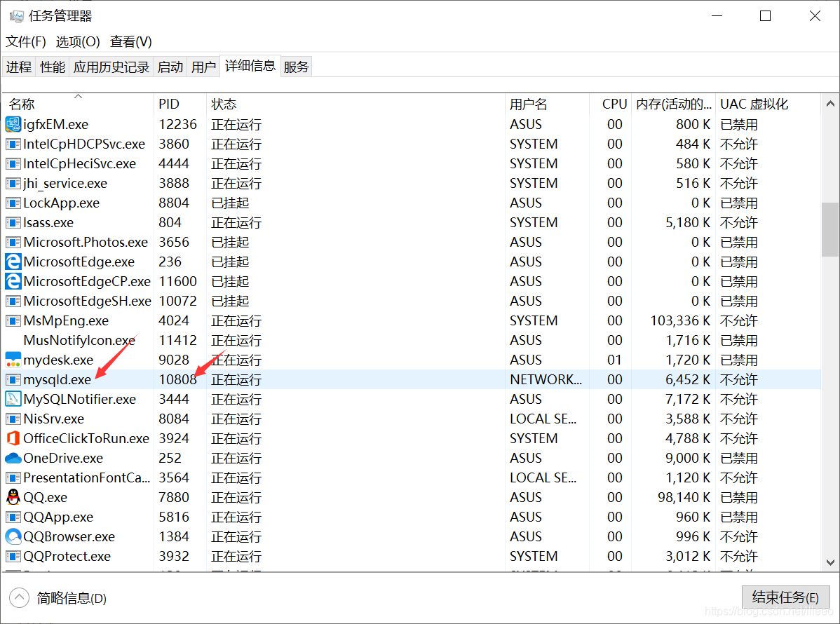Switch to the 用户 tab
This screenshot has height=624, width=840.
click(x=203, y=67)
